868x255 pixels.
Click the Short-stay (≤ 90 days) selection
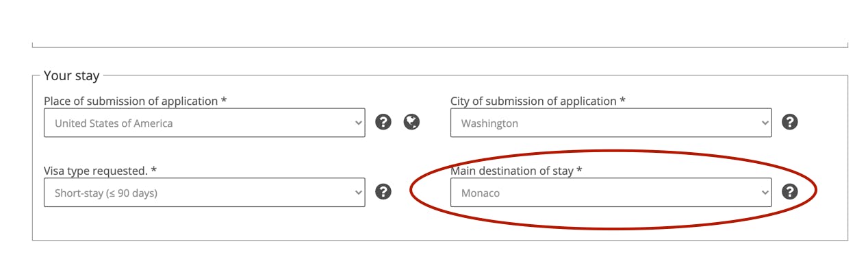[106, 193]
